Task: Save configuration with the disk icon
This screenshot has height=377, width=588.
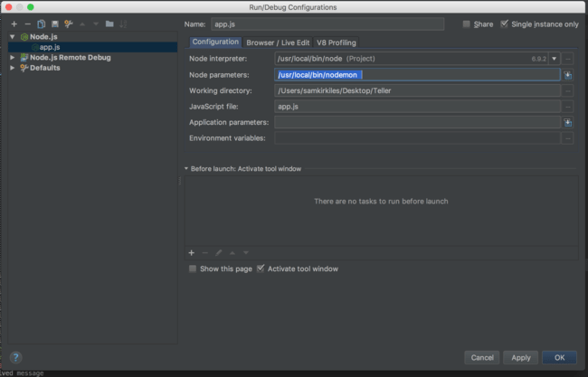Action: pyautogui.click(x=55, y=24)
